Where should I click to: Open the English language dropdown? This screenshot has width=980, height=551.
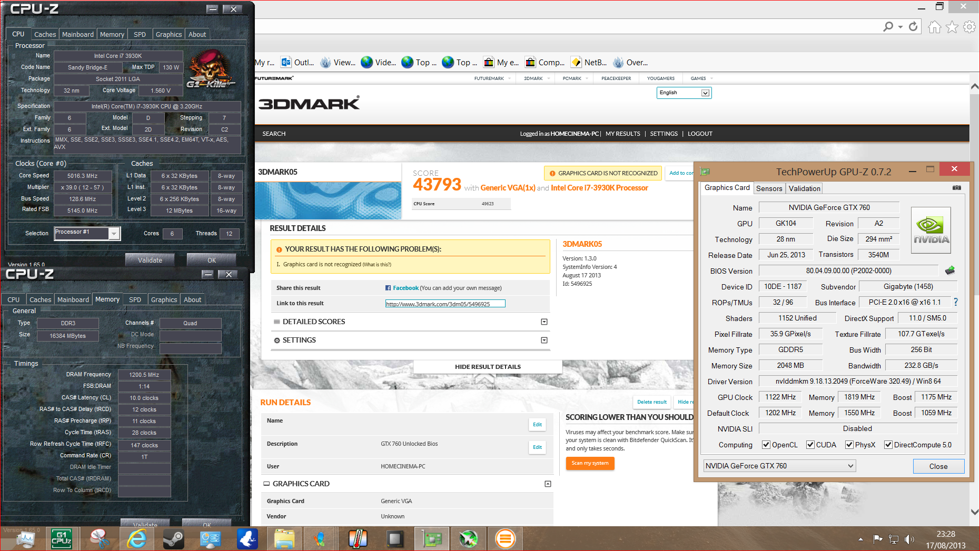coord(684,93)
